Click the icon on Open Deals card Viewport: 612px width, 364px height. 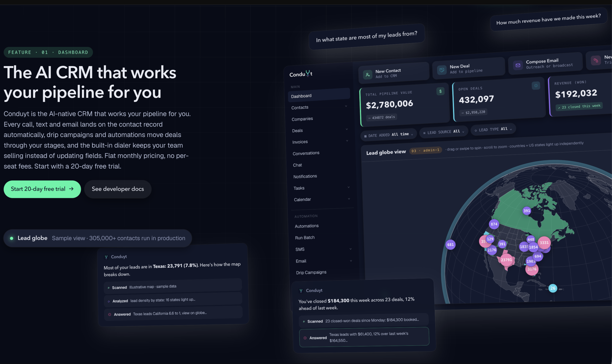pos(536,86)
